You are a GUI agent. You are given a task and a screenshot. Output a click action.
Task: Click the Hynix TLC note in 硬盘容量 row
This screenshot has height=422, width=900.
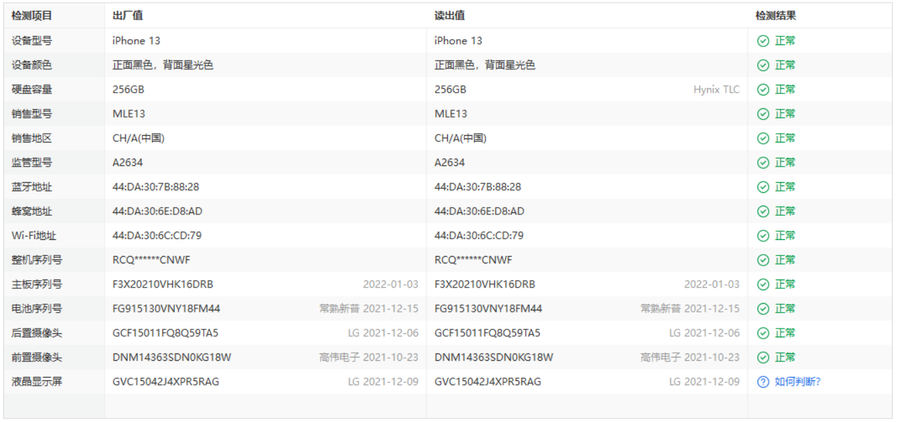[x=716, y=90]
